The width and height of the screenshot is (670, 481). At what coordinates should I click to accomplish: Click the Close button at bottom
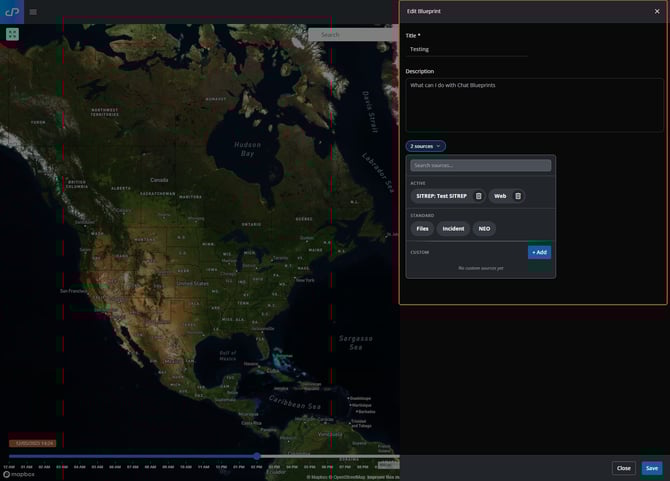coord(623,468)
